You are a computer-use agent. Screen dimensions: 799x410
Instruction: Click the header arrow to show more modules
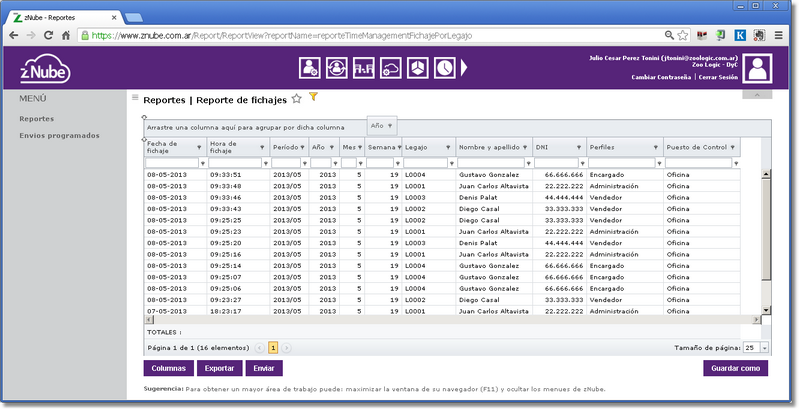pos(465,68)
